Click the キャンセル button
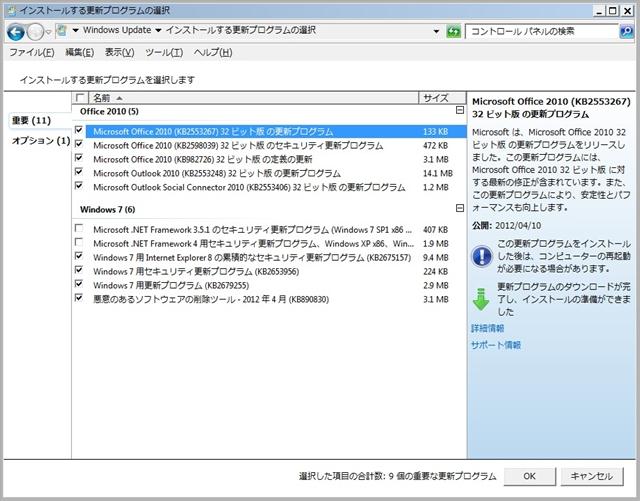 (591, 476)
